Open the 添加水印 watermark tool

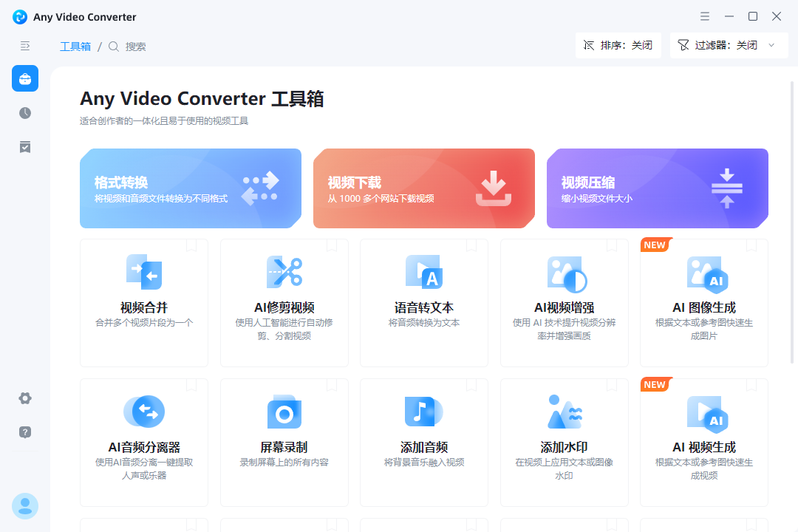click(x=564, y=442)
